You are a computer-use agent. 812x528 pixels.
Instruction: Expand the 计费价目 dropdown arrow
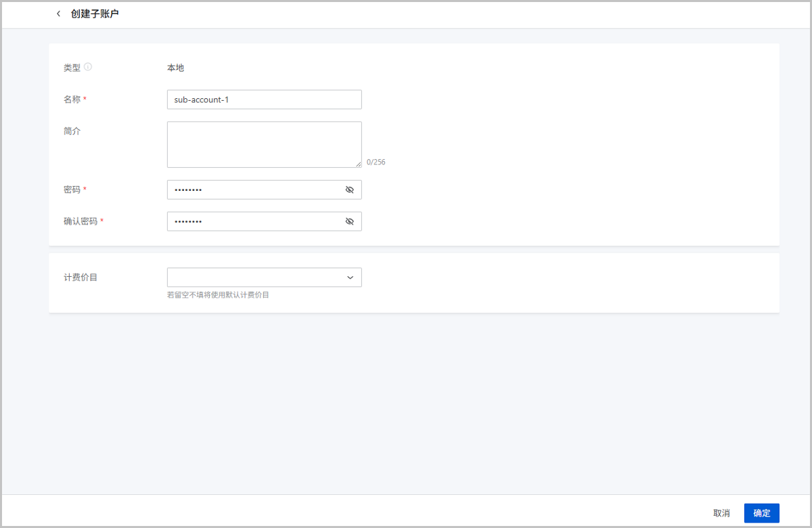pyautogui.click(x=350, y=278)
